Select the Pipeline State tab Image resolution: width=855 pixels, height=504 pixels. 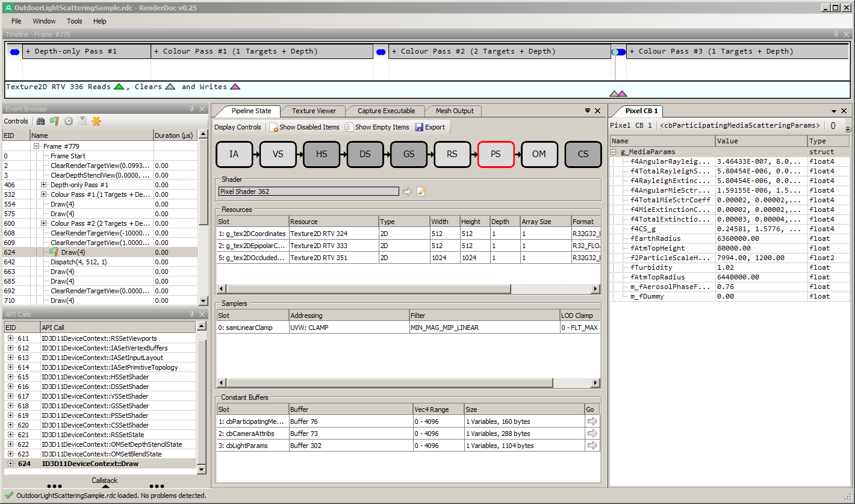[251, 111]
